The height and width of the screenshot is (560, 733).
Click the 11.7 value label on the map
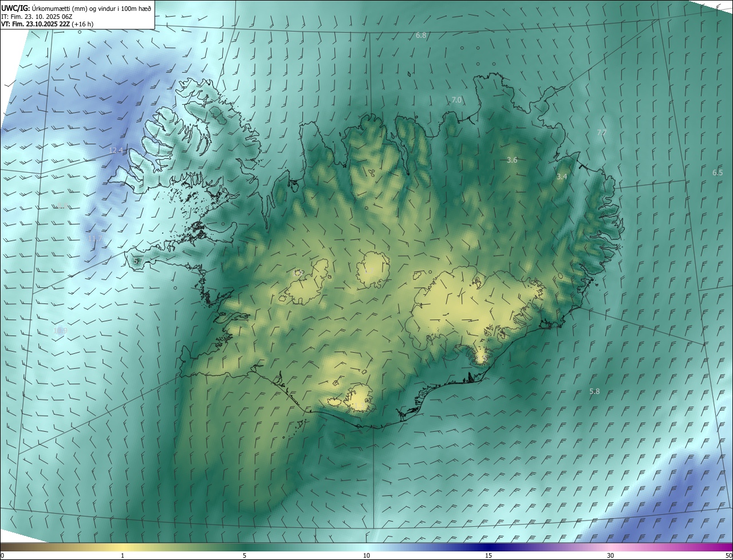(x=94, y=239)
